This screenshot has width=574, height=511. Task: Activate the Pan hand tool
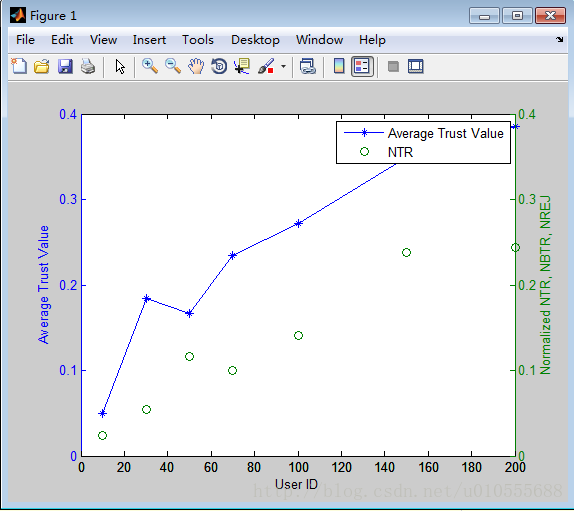(196, 67)
